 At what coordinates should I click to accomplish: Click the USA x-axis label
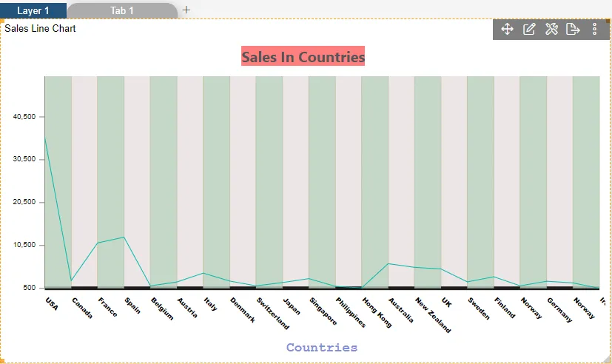point(51,304)
